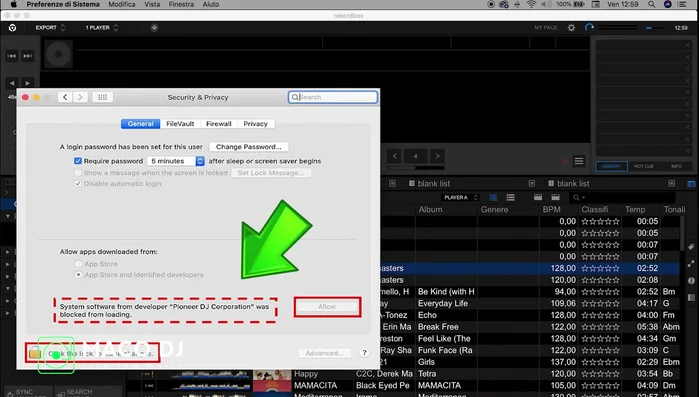Open the Vista menu
Screen dimensions: 699x397
pyautogui.click(x=152, y=4)
